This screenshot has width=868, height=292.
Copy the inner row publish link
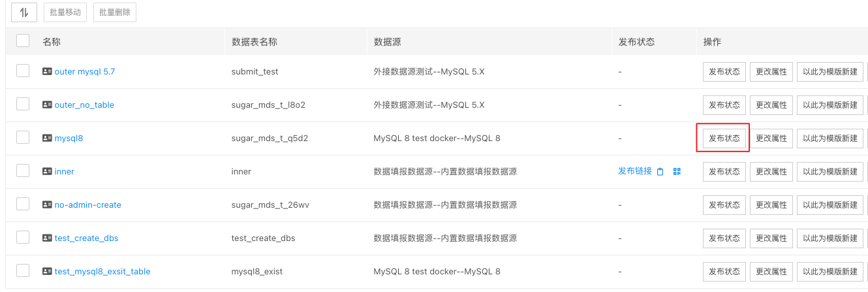tap(660, 172)
